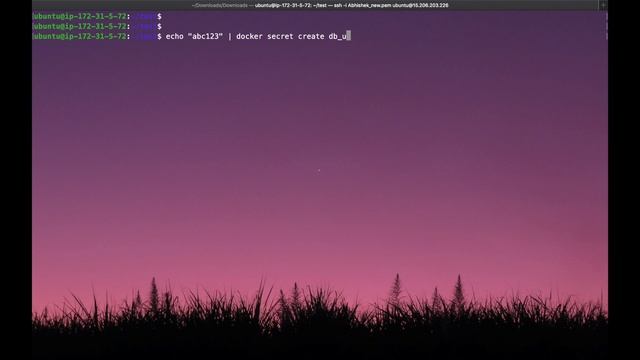Switch to the ~/Downloads/Downloads terminal tab

click(x=220, y=5)
